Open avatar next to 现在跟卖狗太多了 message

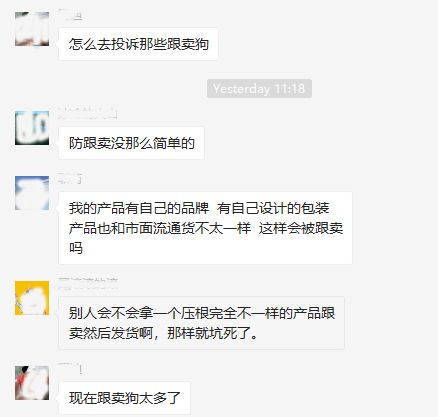[x=32, y=383]
